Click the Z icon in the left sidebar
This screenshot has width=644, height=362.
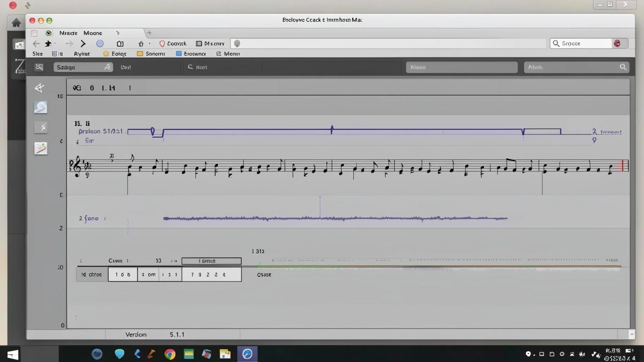20,66
